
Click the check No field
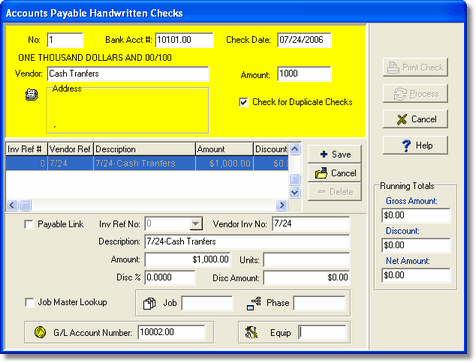65,40
